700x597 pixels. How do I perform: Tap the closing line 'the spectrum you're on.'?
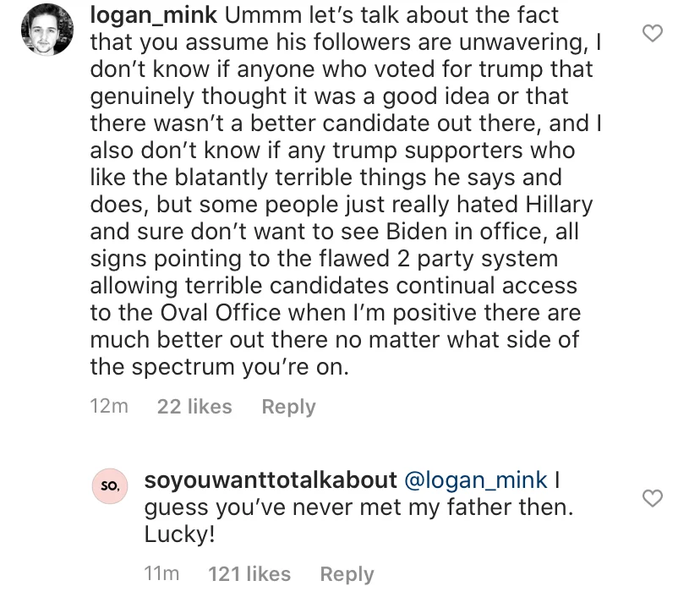[219, 367]
